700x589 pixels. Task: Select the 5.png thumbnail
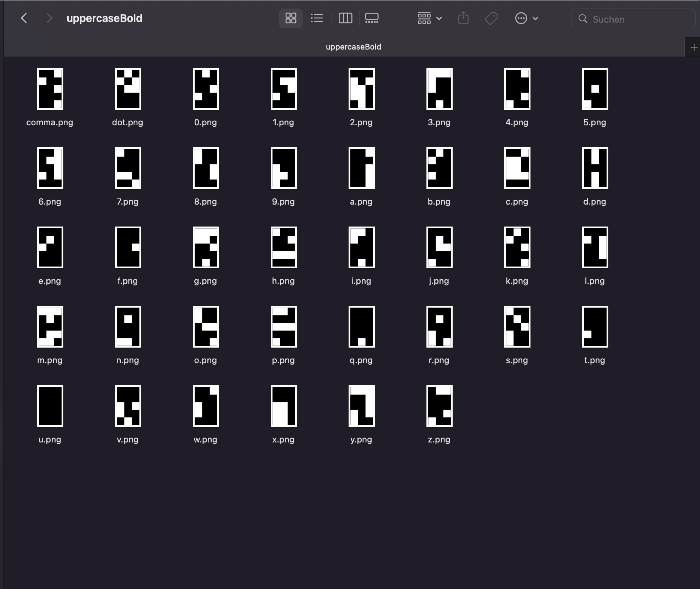click(x=595, y=89)
